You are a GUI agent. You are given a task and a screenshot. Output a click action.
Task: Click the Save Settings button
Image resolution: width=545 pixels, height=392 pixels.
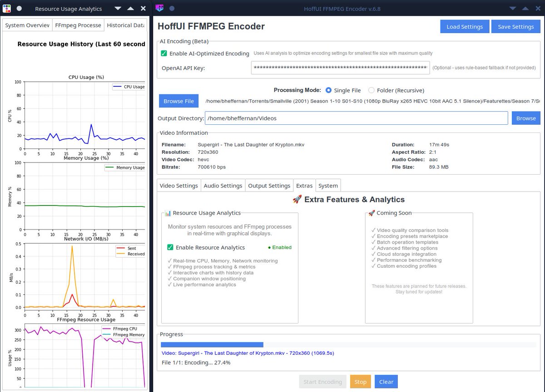pyautogui.click(x=516, y=27)
